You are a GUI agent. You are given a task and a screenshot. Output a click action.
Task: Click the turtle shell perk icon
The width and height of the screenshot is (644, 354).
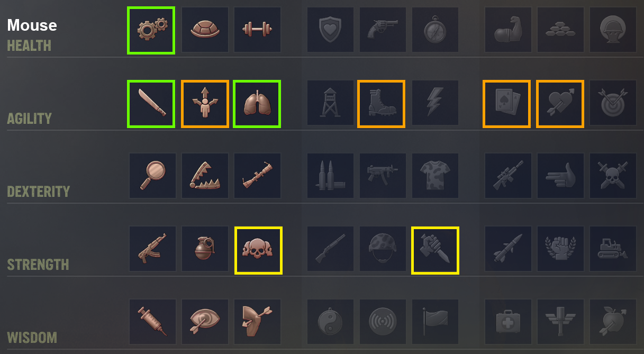tap(205, 30)
